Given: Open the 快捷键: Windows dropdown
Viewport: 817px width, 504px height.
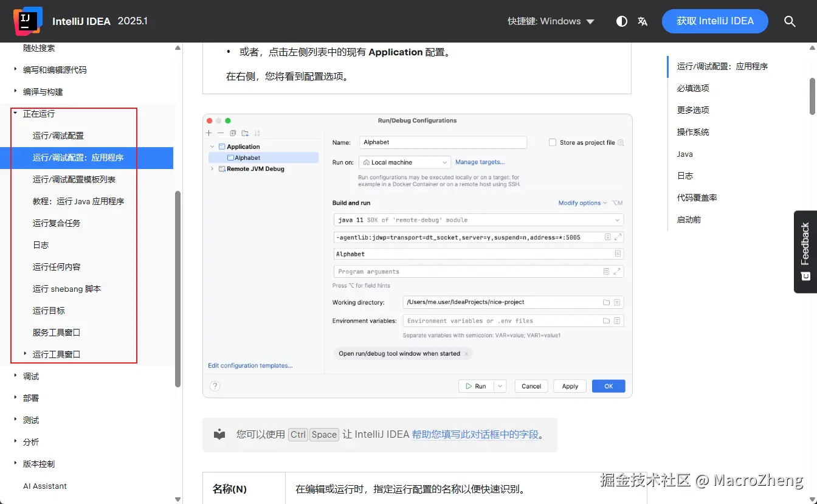Looking at the screenshot, I should click(x=551, y=21).
